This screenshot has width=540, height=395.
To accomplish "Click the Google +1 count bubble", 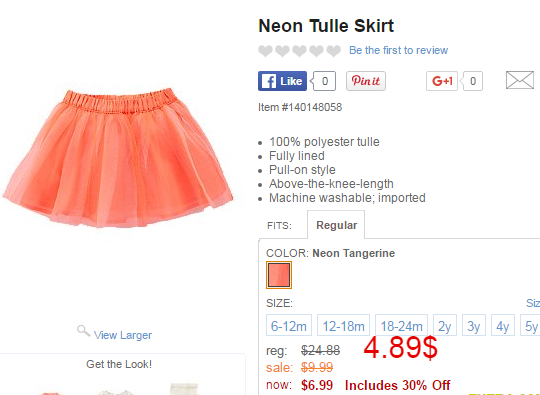I will [x=472, y=81].
